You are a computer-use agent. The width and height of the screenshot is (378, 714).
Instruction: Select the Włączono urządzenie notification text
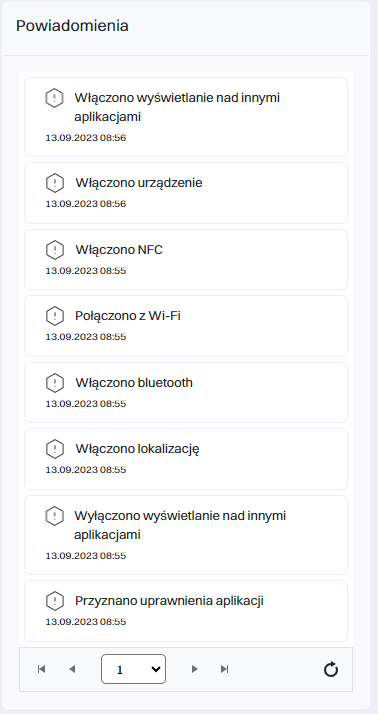(x=139, y=183)
